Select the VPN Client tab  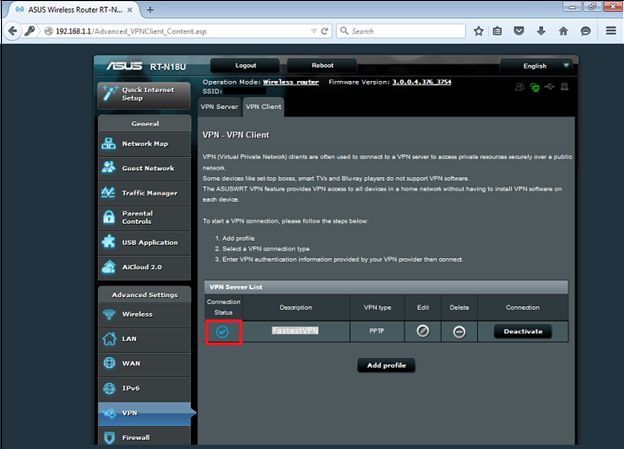point(263,107)
